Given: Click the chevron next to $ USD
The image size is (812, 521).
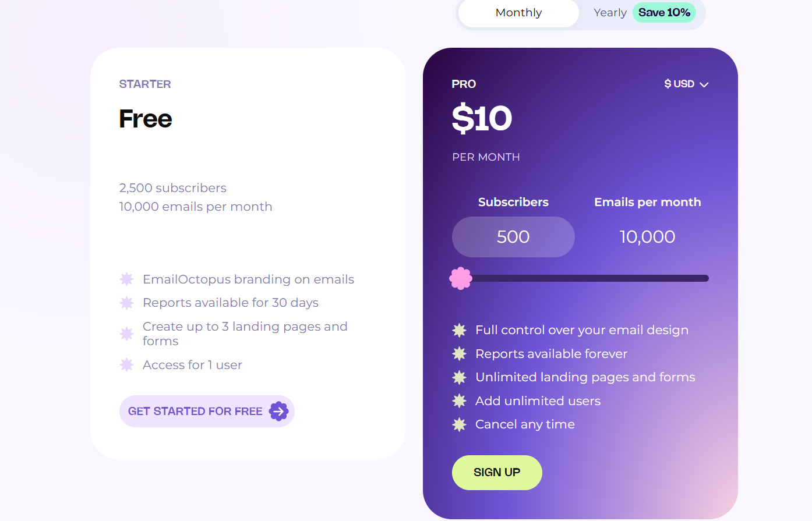Looking at the screenshot, I should coord(704,84).
